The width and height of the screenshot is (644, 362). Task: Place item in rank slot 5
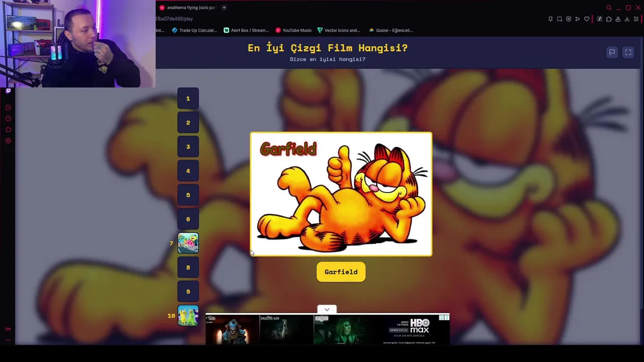pos(188,195)
